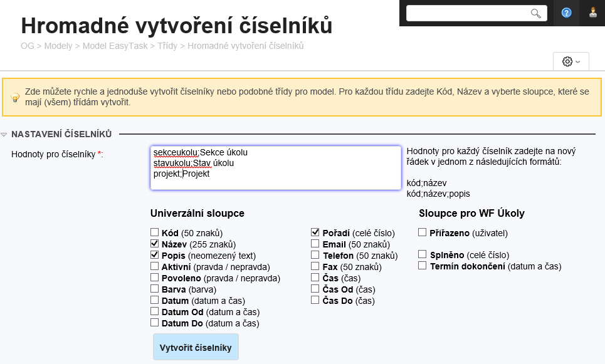
Task: Click the search magnifier icon
Action: coord(536,13)
